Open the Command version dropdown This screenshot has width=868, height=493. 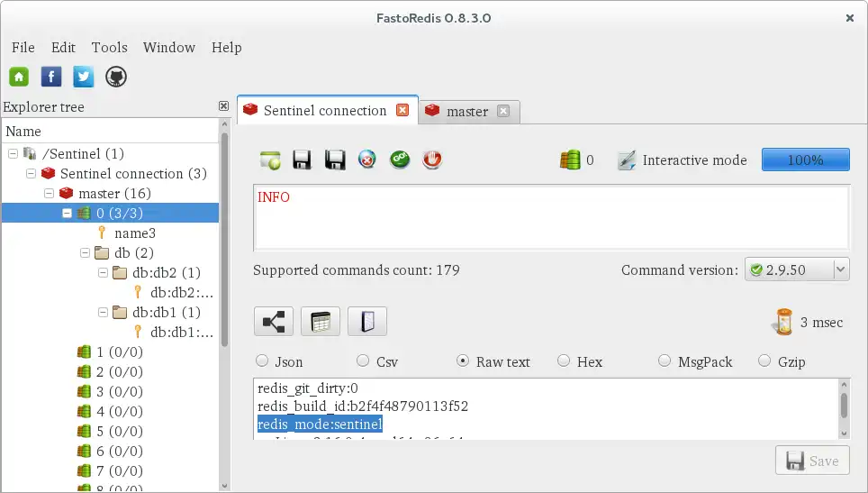797,269
